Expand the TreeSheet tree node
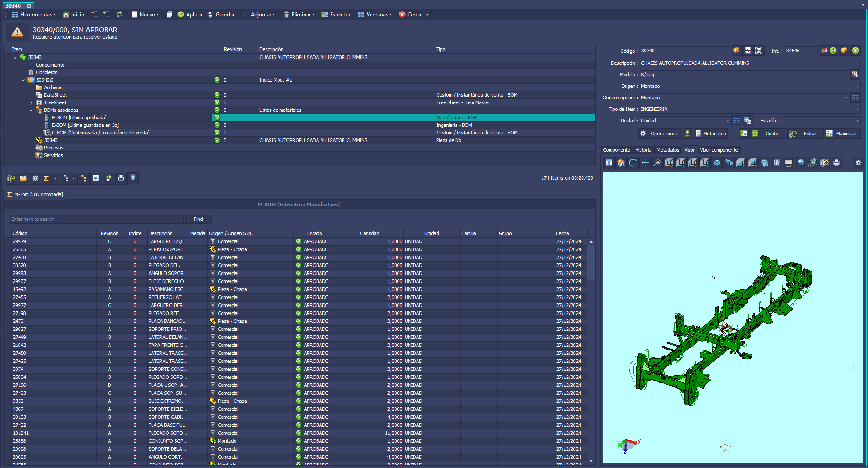 [31, 103]
